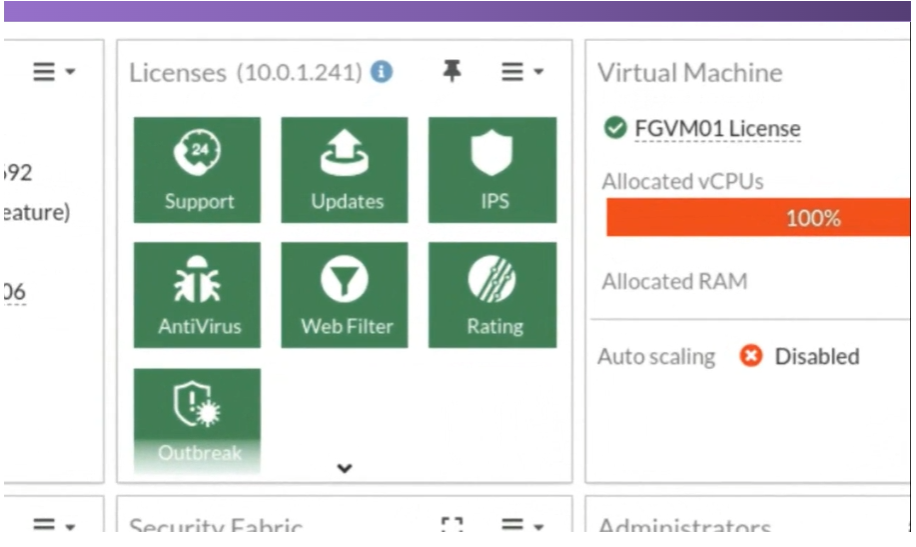Click the Virtual Machine widget title

(690, 73)
